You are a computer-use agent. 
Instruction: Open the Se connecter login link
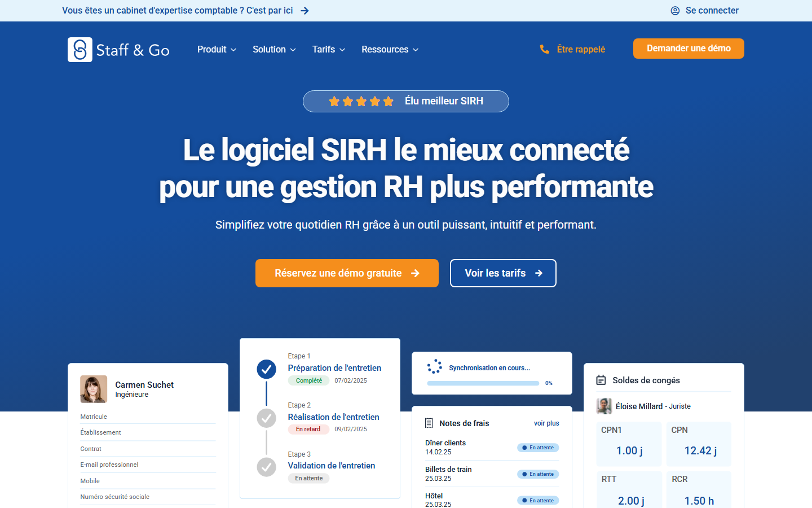click(x=704, y=11)
